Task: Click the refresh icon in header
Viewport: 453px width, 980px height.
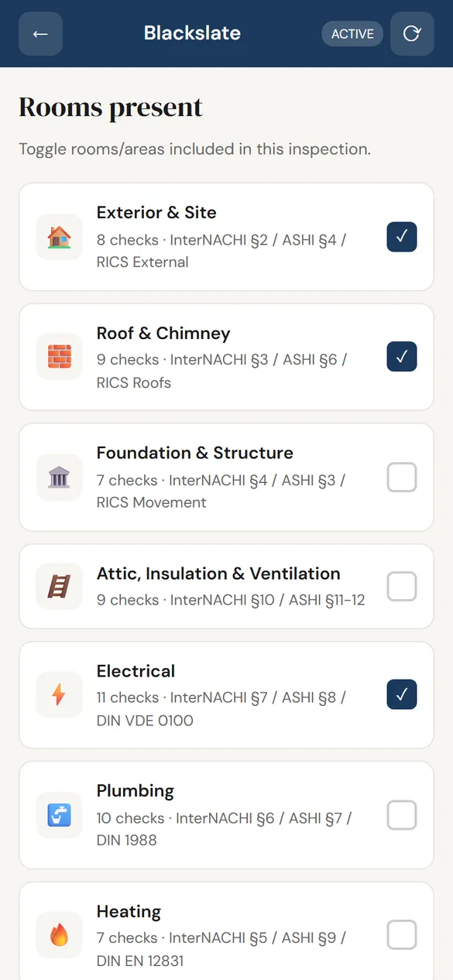Action: point(412,34)
